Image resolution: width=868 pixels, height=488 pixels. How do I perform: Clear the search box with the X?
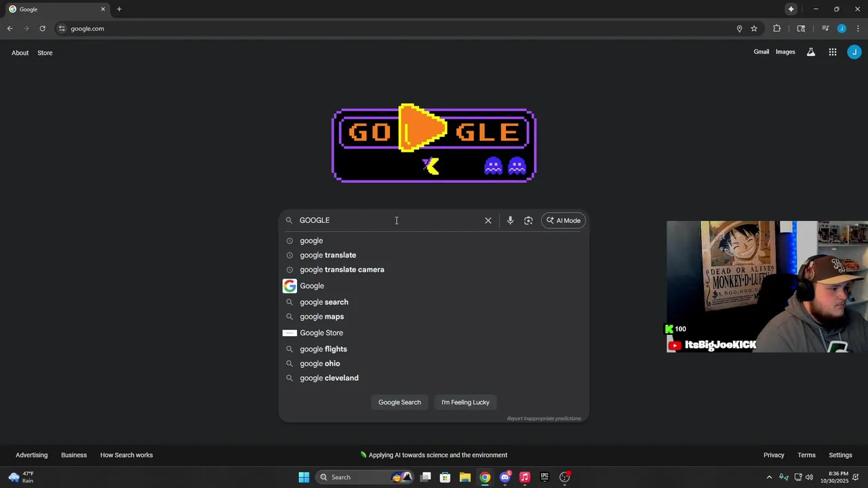488,220
